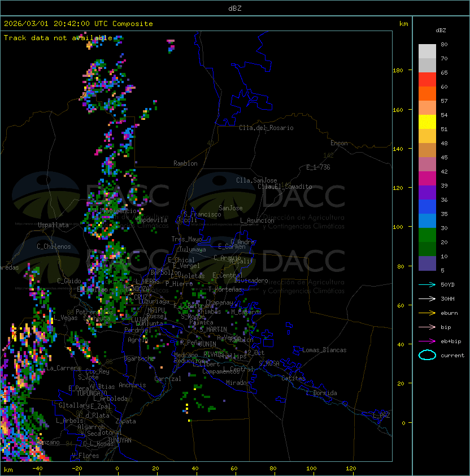Screen dimensions: 470x476
Task: Click the pink bip arrow symbol
Action: pyautogui.click(x=427, y=327)
